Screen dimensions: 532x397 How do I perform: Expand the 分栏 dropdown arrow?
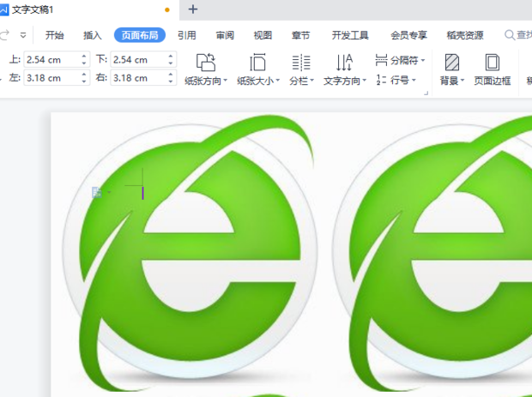point(311,81)
